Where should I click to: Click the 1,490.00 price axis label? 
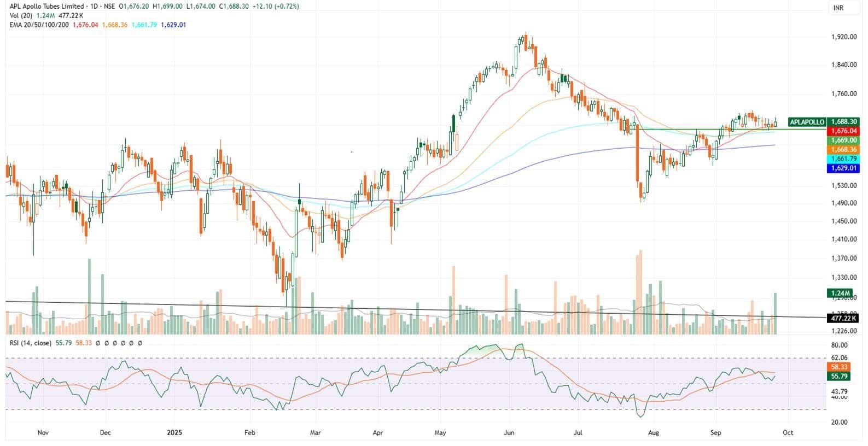pos(843,203)
